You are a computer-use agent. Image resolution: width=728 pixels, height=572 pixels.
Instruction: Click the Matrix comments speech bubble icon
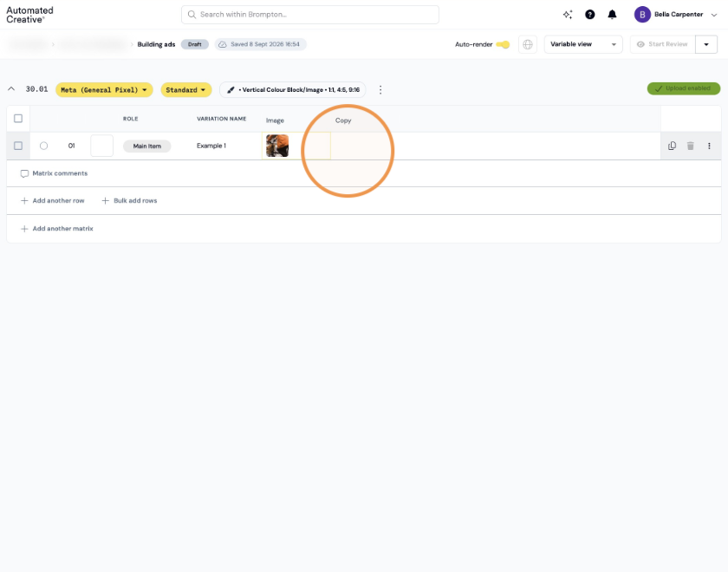coord(24,173)
